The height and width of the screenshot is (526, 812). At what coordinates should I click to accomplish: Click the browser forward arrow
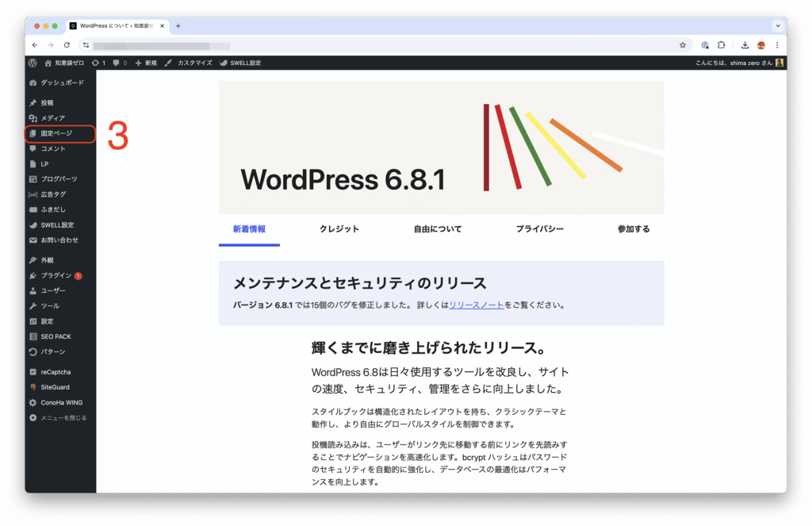point(50,45)
